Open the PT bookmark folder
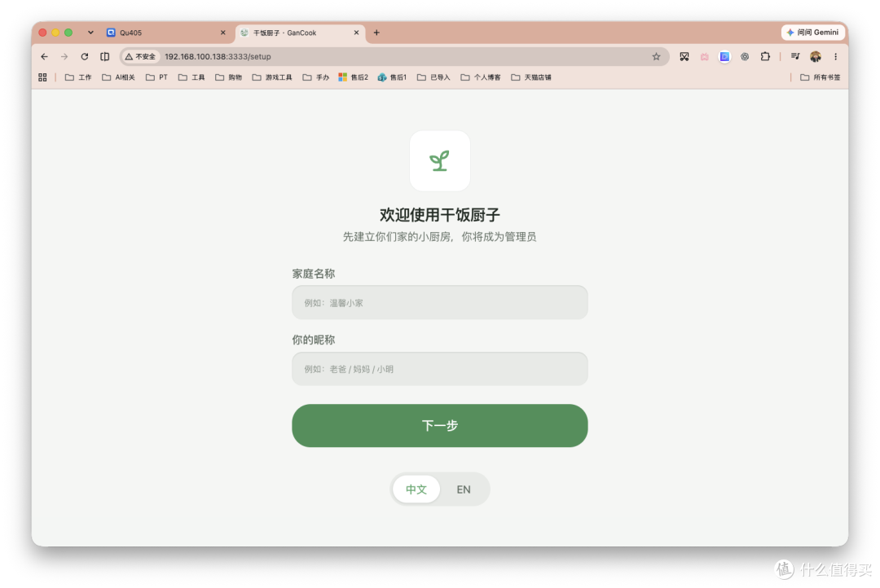880x588 pixels. pos(156,77)
